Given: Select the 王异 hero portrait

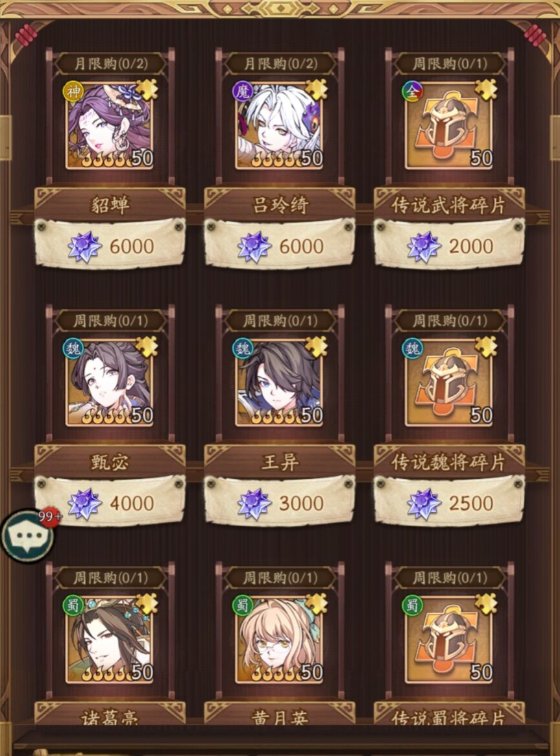Looking at the screenshot, I should click(279, 383).
